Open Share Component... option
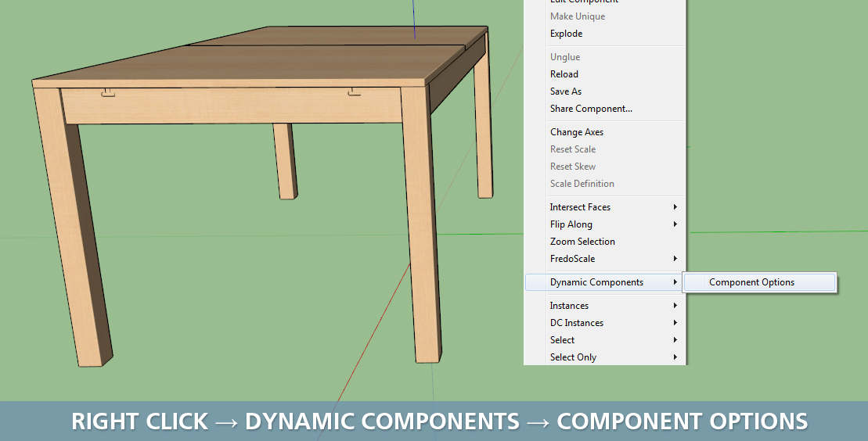This screenshot has width=868, height=441. [x=604, y=109]
